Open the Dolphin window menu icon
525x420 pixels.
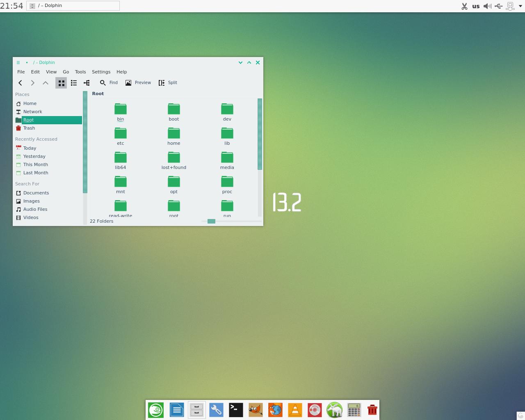click(x=18, y=63)
